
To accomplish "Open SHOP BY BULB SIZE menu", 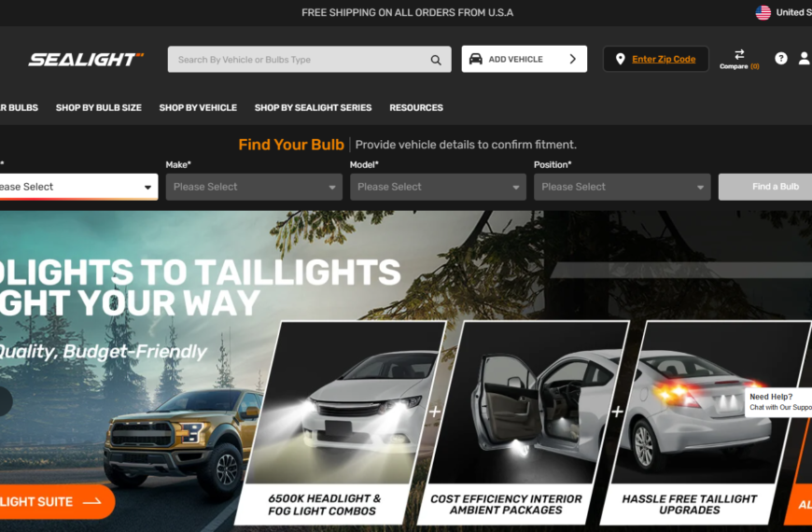I will pyautogui.click(x=98, y=107).
